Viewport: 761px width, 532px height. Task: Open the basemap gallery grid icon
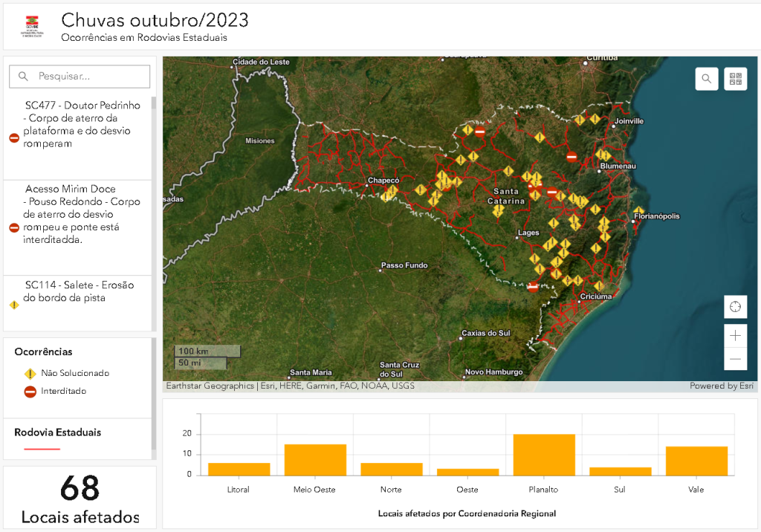click(x=735, y=79)
